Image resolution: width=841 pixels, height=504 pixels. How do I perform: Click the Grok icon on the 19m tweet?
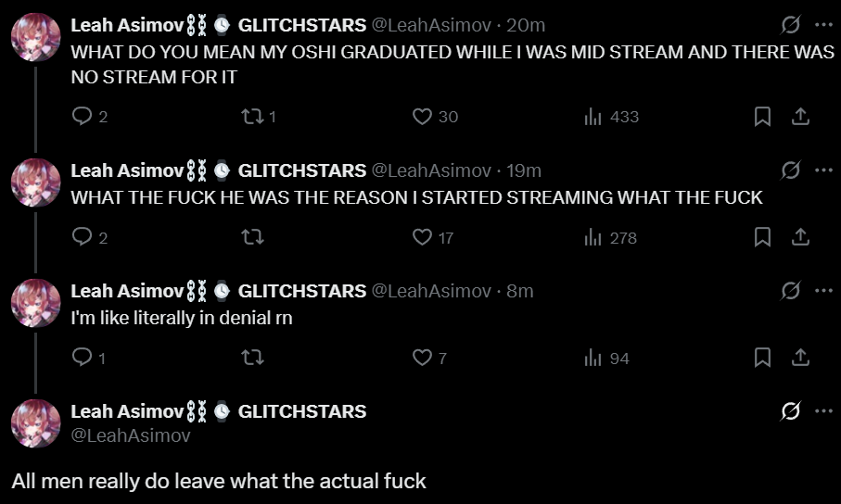click(x=791, y=170)
